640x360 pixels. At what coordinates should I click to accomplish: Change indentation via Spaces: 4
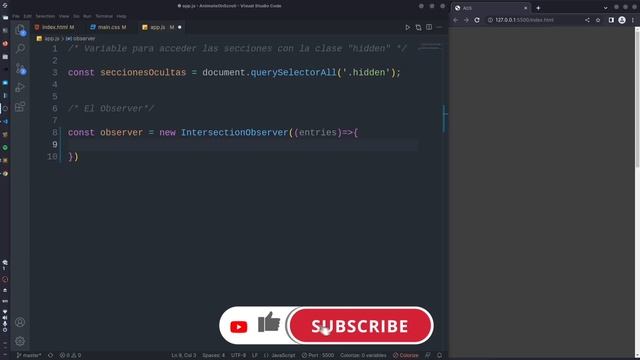click(213, 355)
